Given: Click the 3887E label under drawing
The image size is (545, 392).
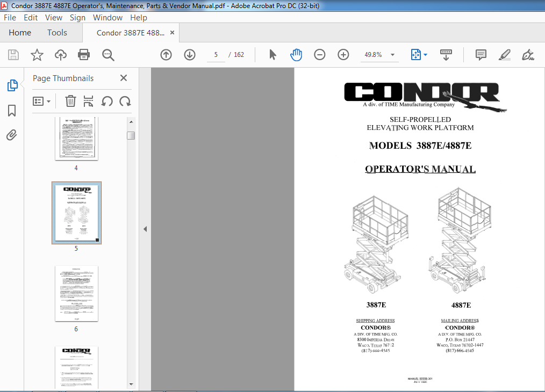Looking at the screenshot, I should click(x=376, y=305).
